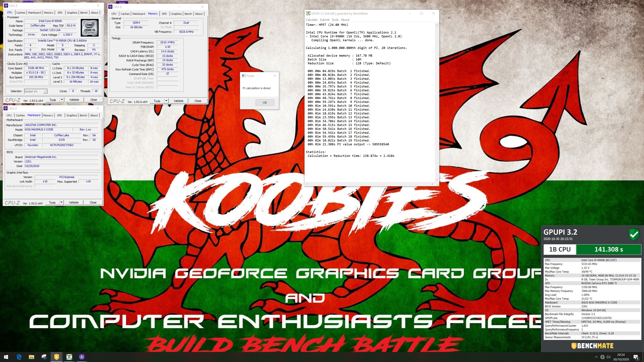This screenshot has width=644, height=362.
Task: Open SPD tab in CPU window
Action: click(60, 13)
